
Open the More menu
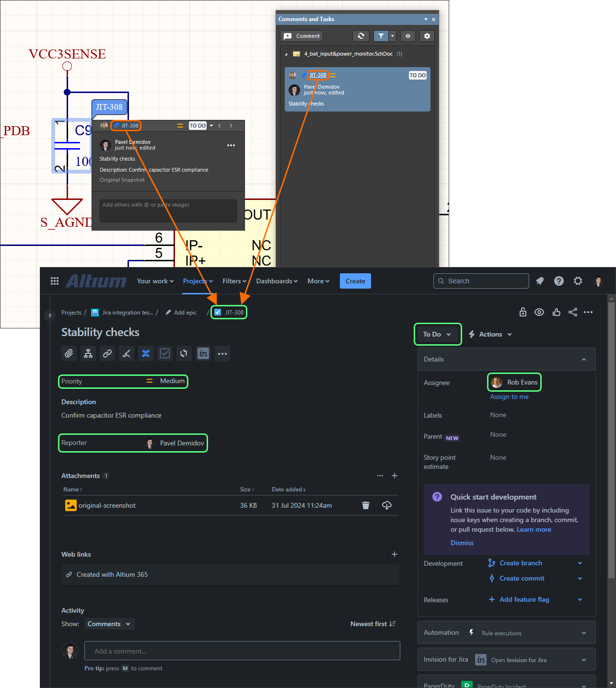tap(318, 281)
